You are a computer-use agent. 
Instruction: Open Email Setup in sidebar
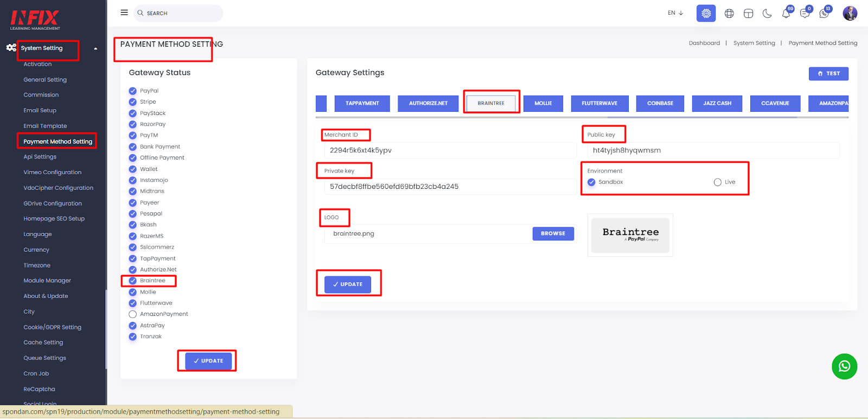tap(40, 110)
